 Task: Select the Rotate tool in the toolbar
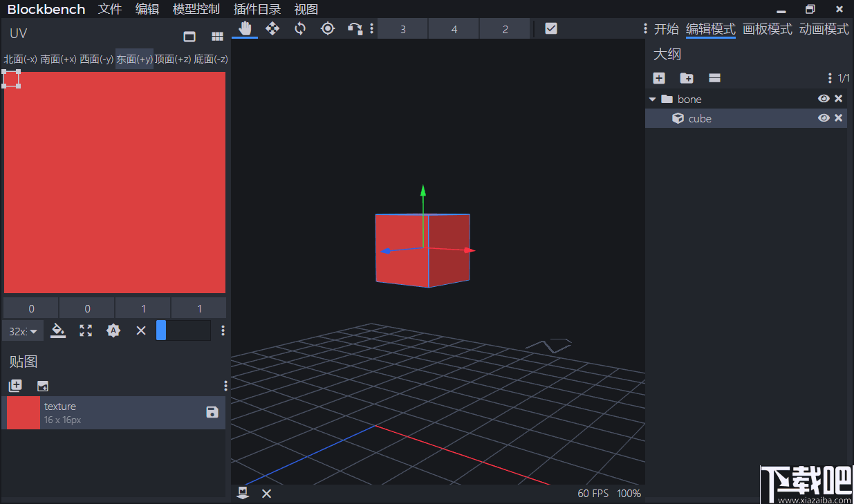pos(300,29)
